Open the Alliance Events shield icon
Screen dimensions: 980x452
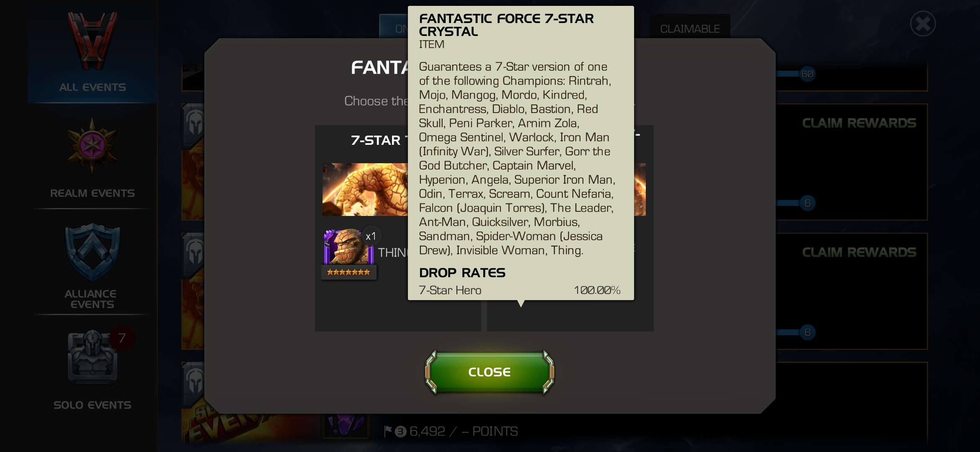[92, 252]
